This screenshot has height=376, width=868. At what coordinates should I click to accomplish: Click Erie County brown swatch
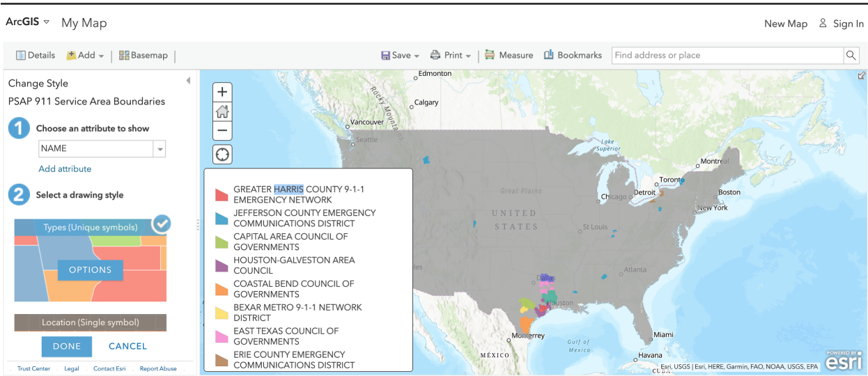pos(222,360)
